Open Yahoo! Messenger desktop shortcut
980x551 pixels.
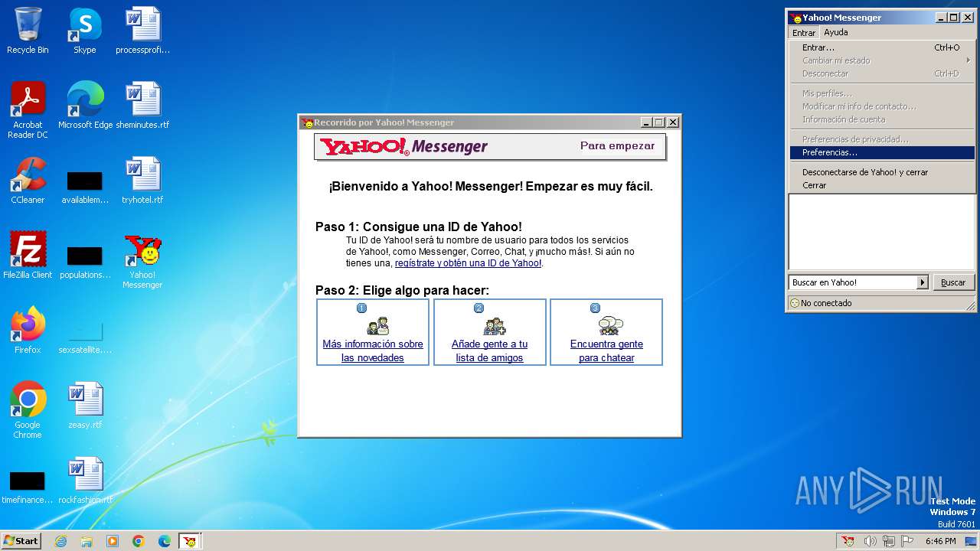(142, 261)
